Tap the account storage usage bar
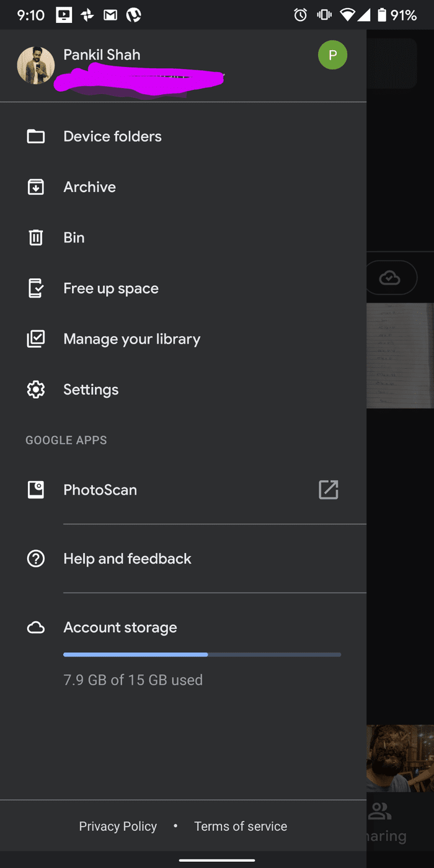 [202, 654]
